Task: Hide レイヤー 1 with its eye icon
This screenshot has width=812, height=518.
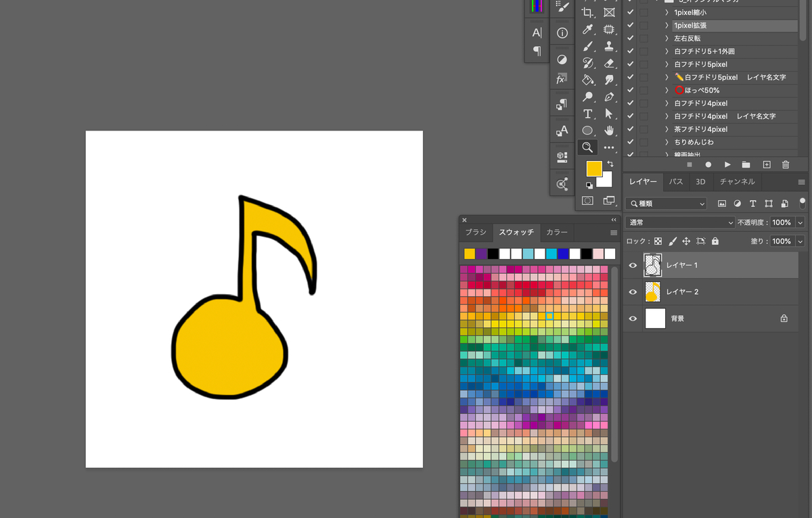Action: click(x=633, y=265)
